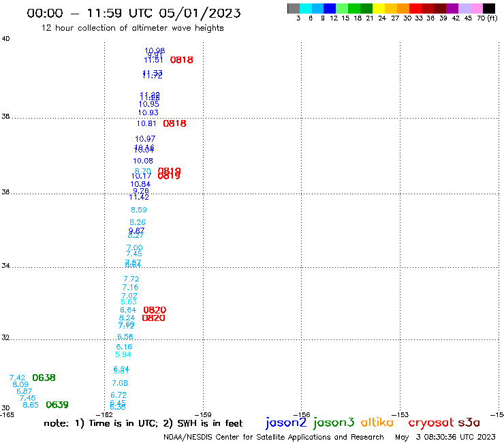This screenshot has width=504, height=443.
Task: Click the longitude axis label '-153'
Action: tap(400, 414)
